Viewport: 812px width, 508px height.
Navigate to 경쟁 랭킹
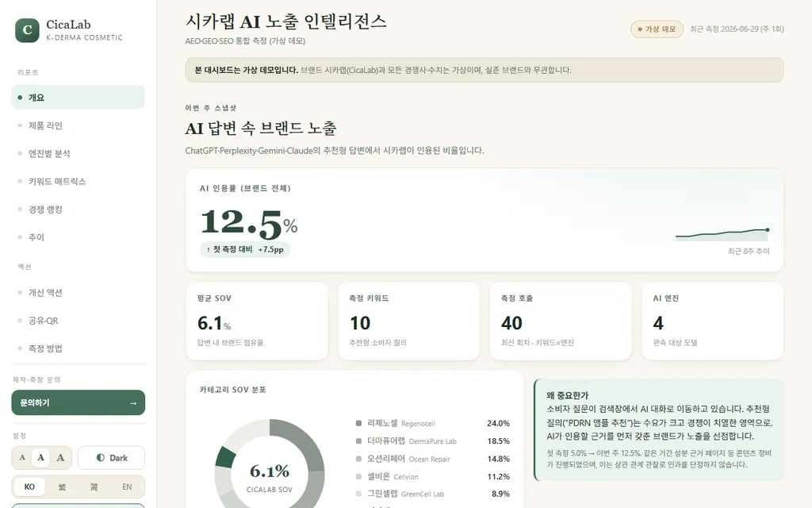(79, 210)
